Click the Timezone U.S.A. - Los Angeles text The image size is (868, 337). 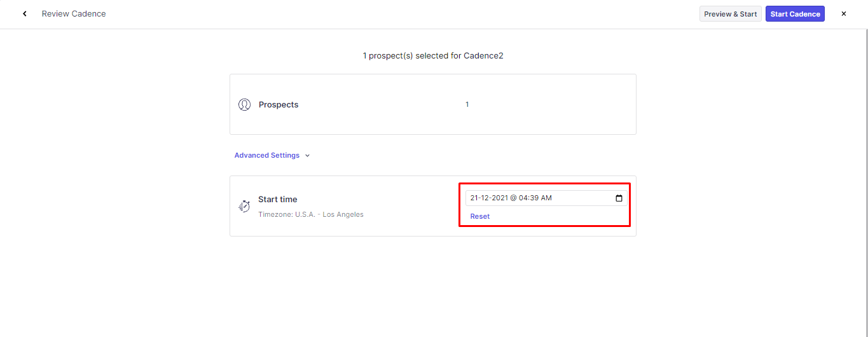click(310, 215)
